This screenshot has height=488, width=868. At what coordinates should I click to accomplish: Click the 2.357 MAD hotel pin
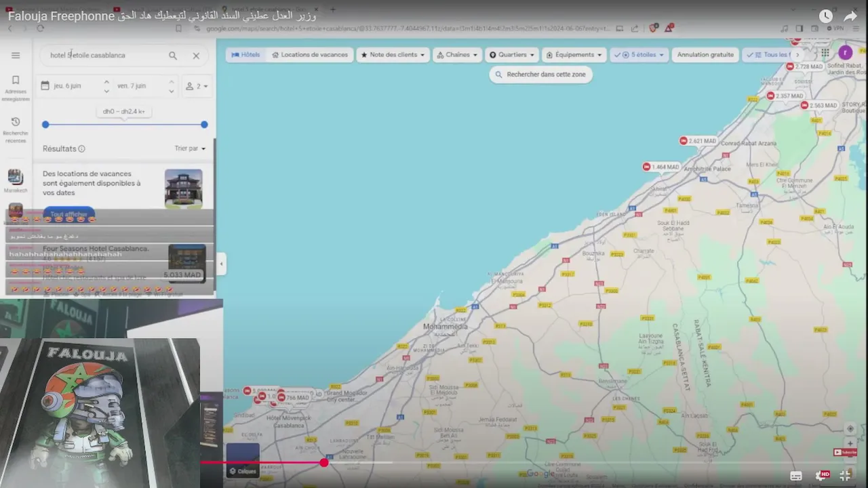(785, 96)
